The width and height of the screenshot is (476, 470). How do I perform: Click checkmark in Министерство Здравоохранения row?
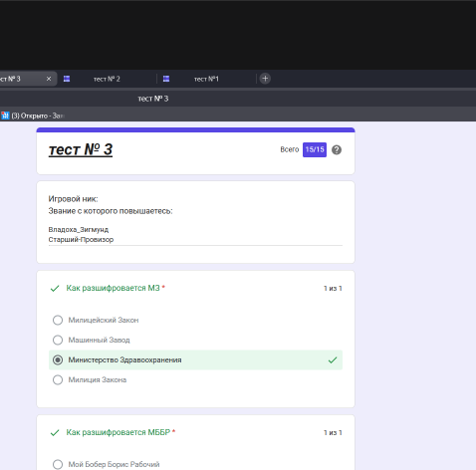333,360
